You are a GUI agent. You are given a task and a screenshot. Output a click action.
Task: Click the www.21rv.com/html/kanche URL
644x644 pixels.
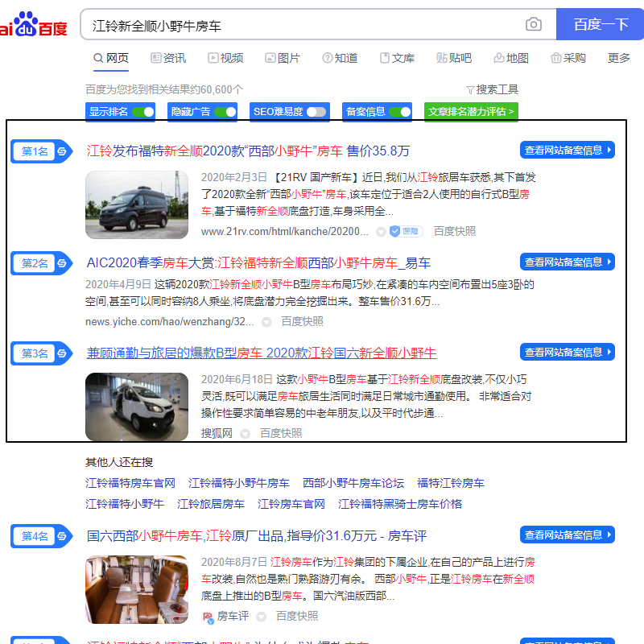tap(285, 232)
